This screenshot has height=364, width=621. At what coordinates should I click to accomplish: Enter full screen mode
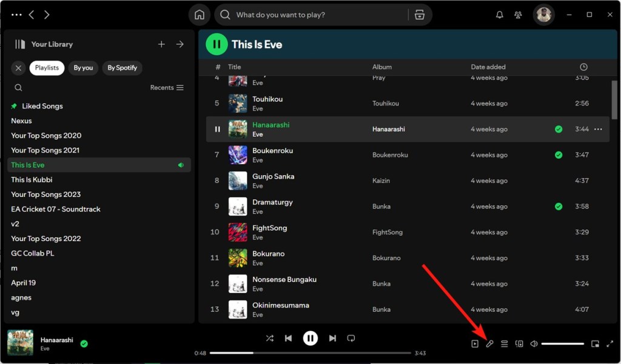click(x=610, y=343)
